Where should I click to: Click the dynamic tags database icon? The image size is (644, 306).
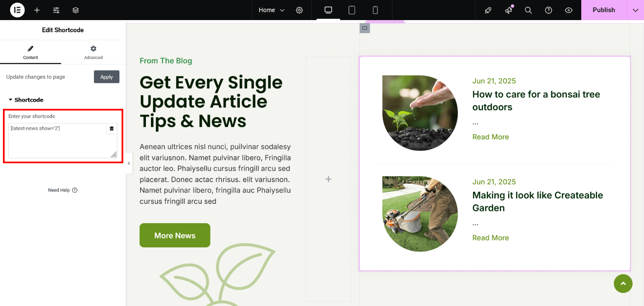click(112, 129)
